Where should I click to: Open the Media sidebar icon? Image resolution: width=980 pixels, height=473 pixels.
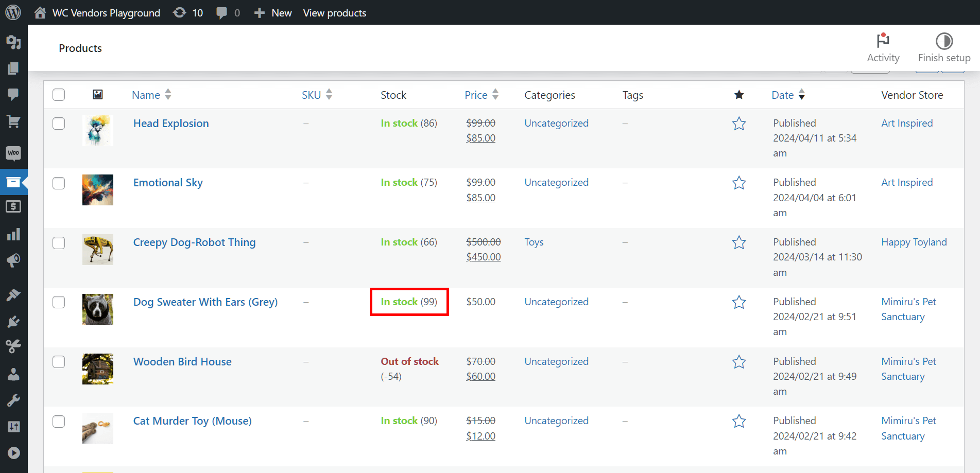(13, 42)
